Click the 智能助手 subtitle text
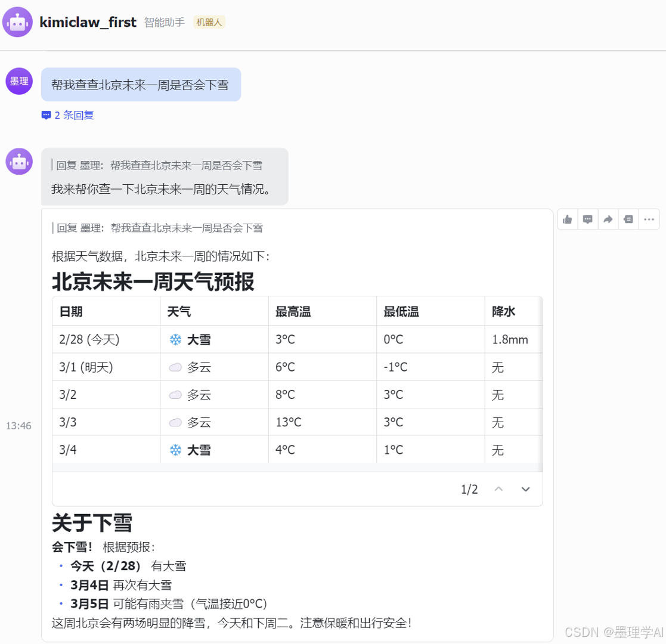The width and height of the screenshot is (666, 644). click(x=165, y=22)
